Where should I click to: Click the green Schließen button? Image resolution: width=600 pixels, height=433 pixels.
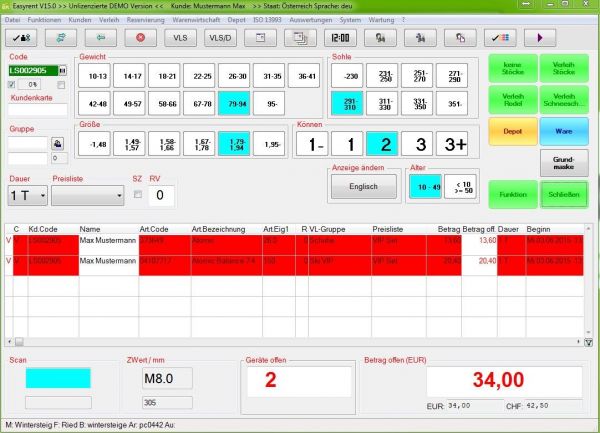562,193
